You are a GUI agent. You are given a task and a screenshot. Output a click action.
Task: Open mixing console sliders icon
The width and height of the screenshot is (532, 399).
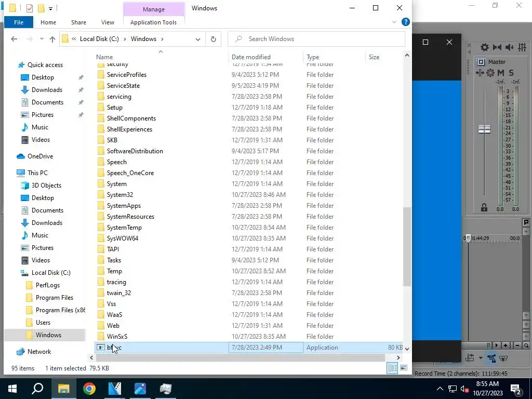pos(522,47)
